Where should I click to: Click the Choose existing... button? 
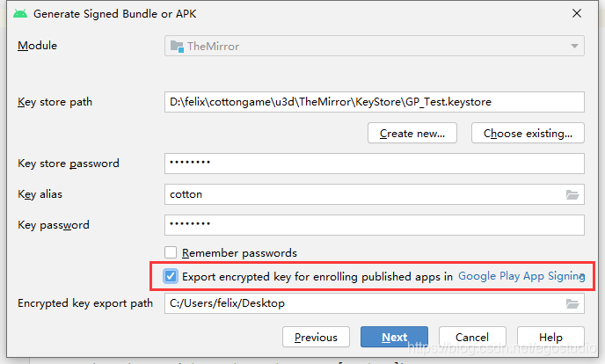[528, 134]
